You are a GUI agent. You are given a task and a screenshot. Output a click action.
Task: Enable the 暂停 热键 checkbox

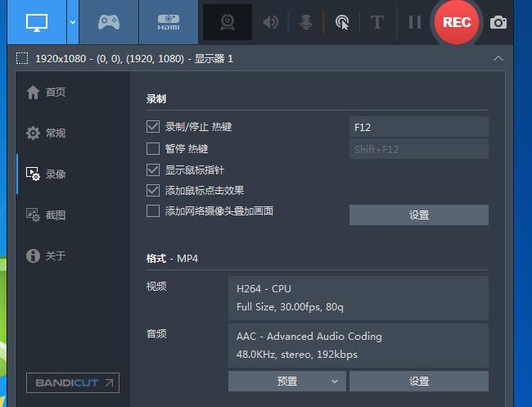(153, 148)
